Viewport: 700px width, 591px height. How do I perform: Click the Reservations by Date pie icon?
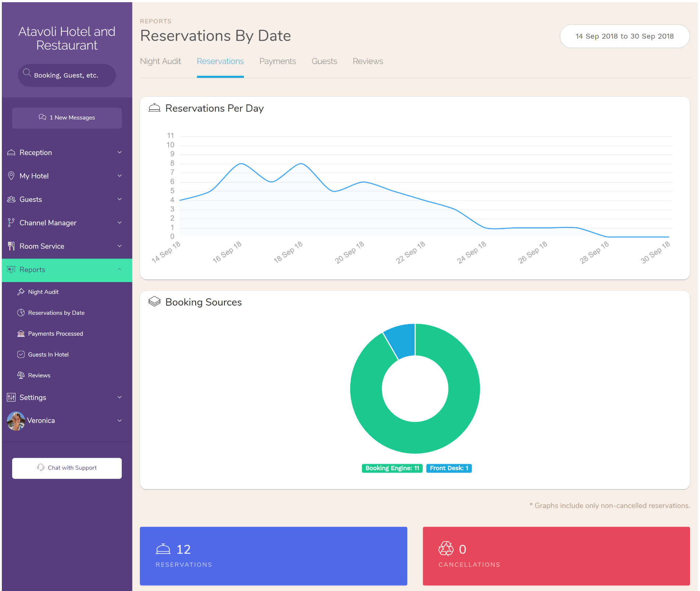tap(21, 313)
